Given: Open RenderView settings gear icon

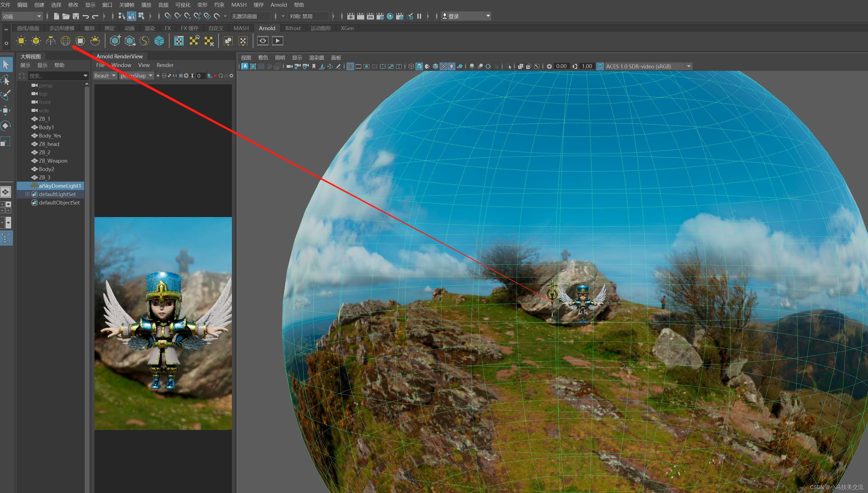Looking at the screenshot, I should coord(231,76).
